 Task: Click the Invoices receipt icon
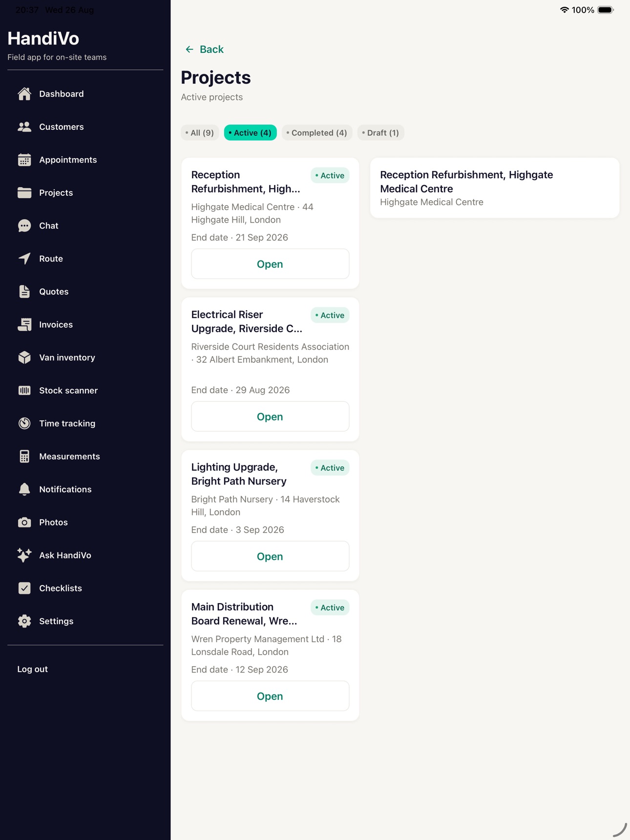(24, 325)
